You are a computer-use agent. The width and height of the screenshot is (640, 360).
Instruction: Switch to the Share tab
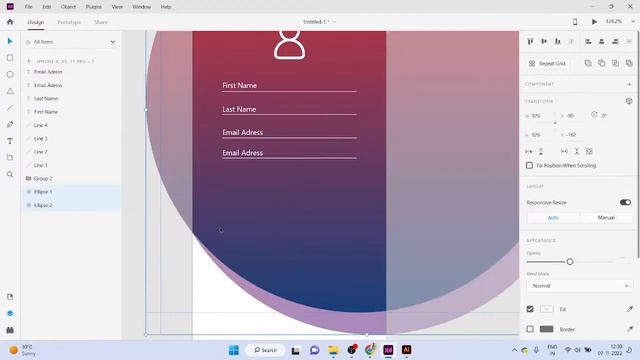(x=101, y=22)
